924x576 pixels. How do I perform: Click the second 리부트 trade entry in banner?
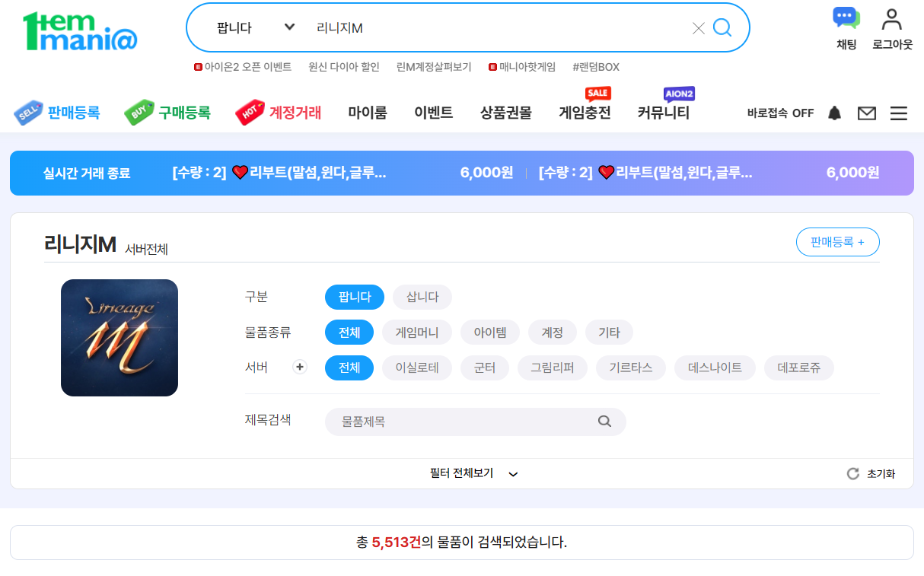coord(709,173)
